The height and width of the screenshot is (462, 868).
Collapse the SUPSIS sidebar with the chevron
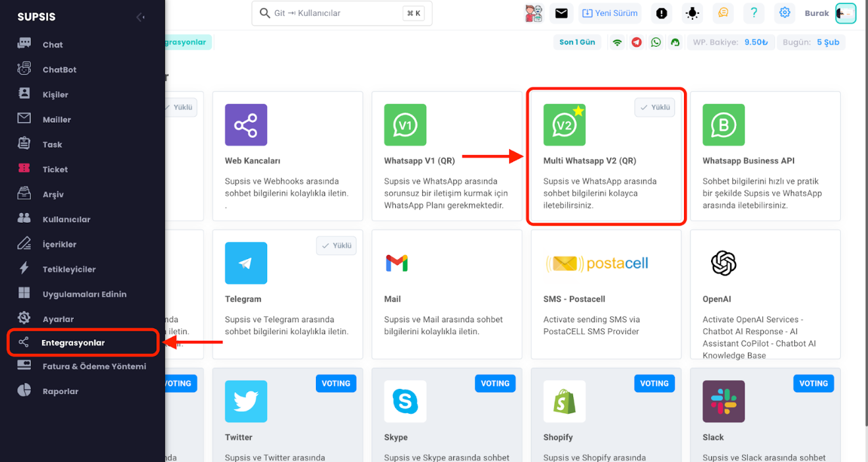tap(140, 17)
